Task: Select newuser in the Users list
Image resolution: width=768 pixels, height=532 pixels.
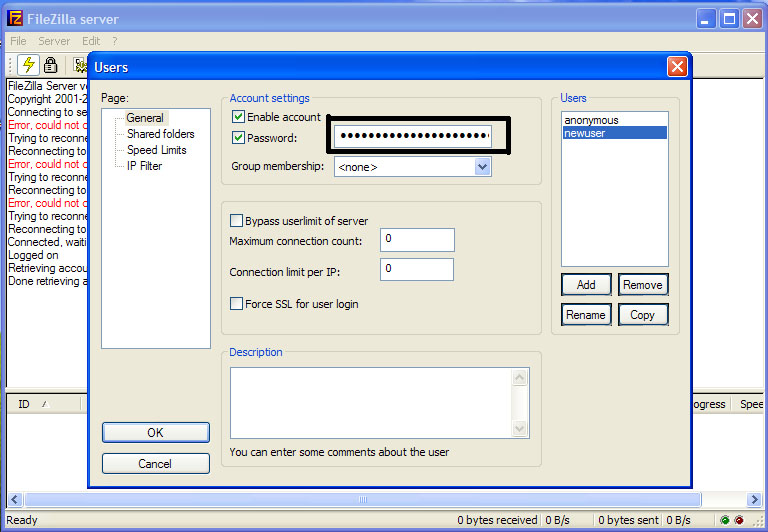Action: click(x=615, y=133)
